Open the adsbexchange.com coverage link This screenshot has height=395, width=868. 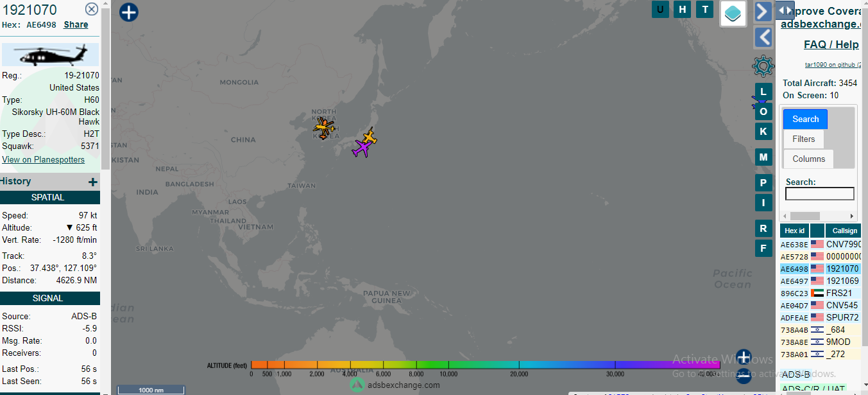(x=821, y=24)
